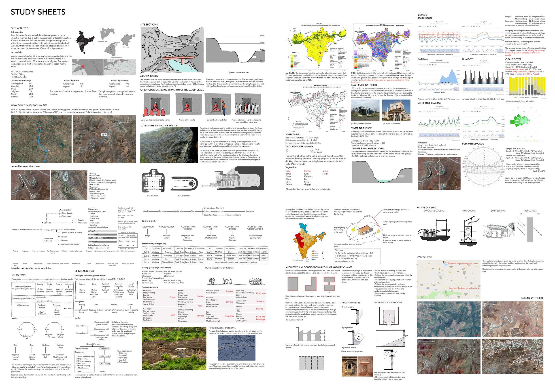555x392 pixels.
Task: Select the evaporative cooling diagram
Action: click(x=434, y=231)
